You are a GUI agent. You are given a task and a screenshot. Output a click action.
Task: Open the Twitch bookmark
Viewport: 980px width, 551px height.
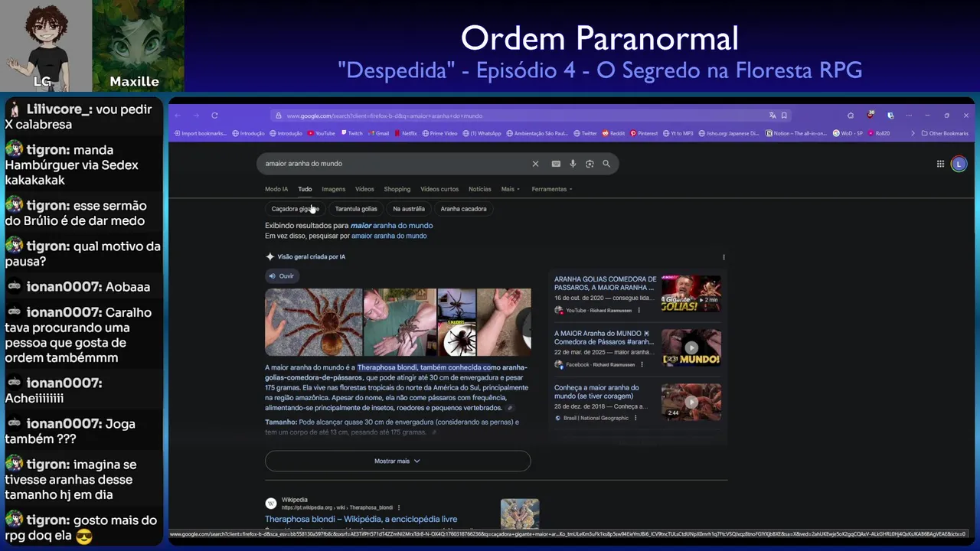coord(351,133)
